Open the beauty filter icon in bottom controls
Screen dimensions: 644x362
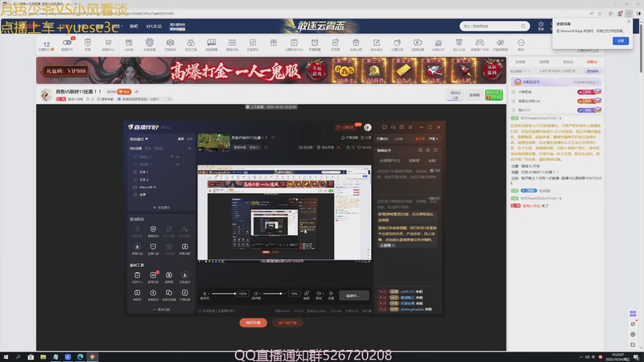pos(307,294)
